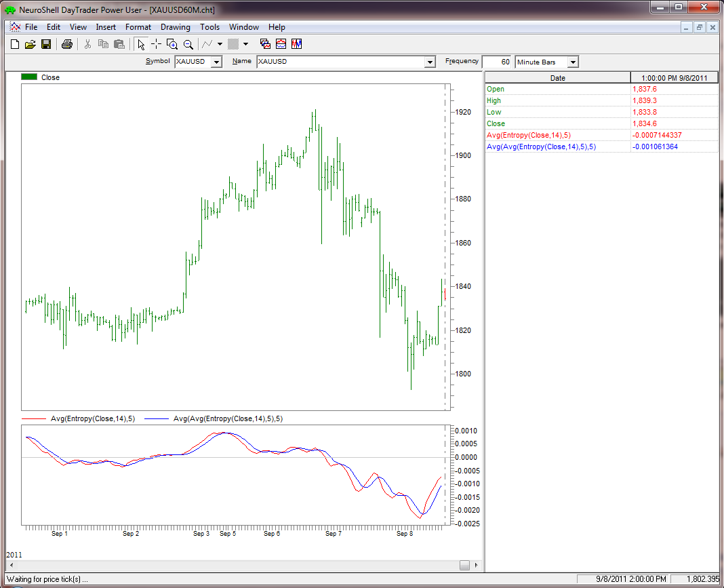
Task: Select the Avg(Entropy(Close,14),5) table row
Action: point(602,136)
